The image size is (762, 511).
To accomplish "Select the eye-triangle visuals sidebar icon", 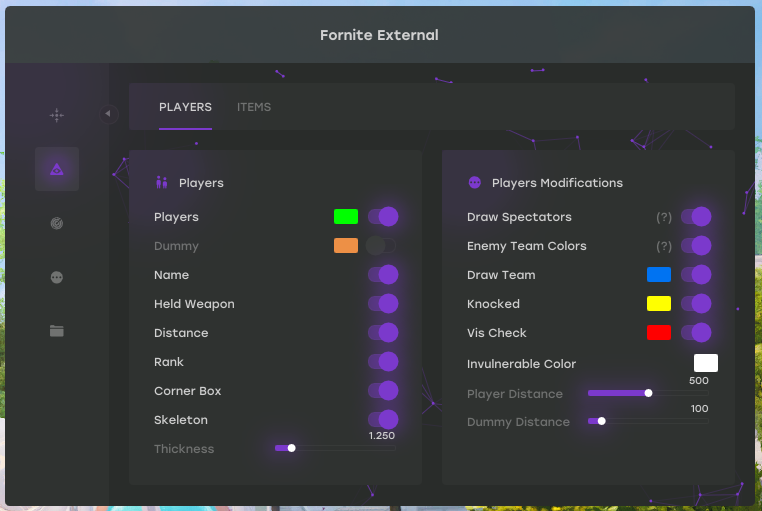I will [57, 169].
